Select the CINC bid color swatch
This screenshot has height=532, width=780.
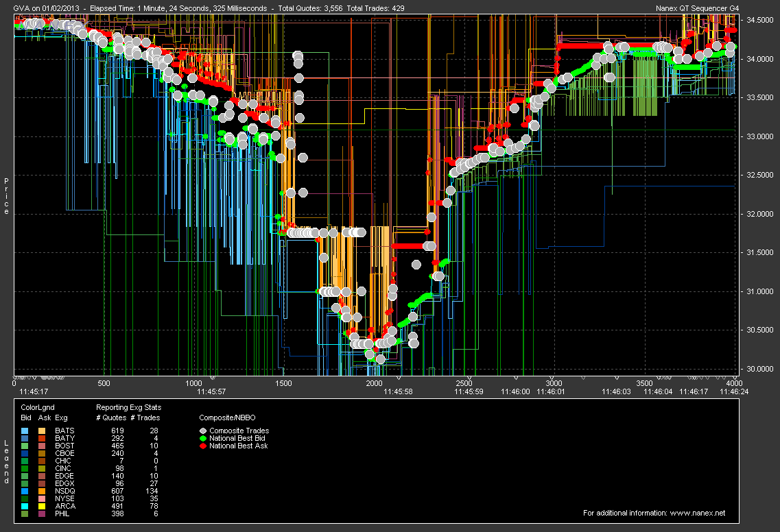point(25,468)
